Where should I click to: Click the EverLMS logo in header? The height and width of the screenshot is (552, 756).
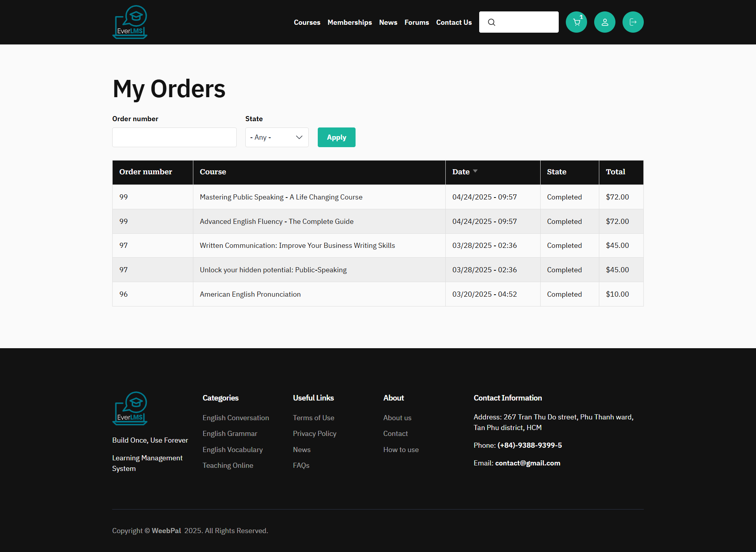(x=130, y=22)
